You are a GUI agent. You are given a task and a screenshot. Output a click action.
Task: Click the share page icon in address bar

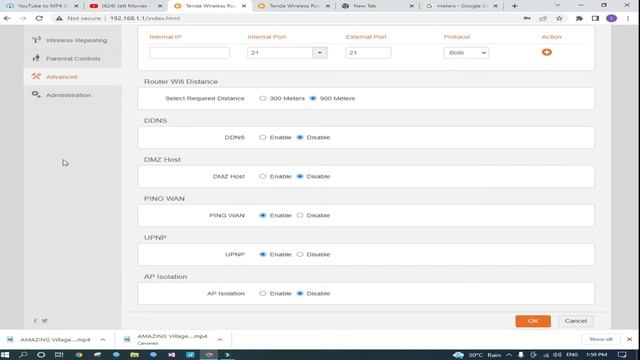[543, 18]
